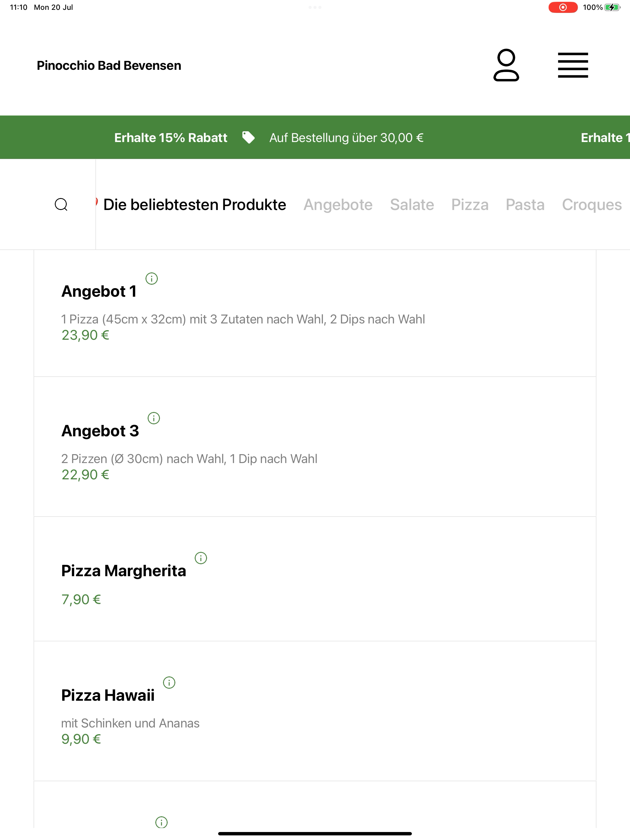Viewport: 630px width, 840px height.
Task: Choose Pizza Hawaii mit Schinken und Ananas
Action: coord(315,711)
